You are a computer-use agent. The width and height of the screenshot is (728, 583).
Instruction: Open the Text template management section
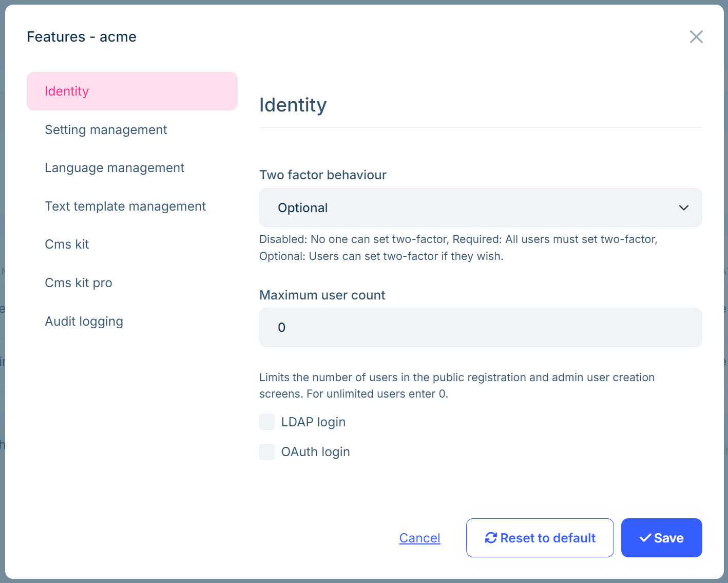pyautogui.click(x=125, y=206)
